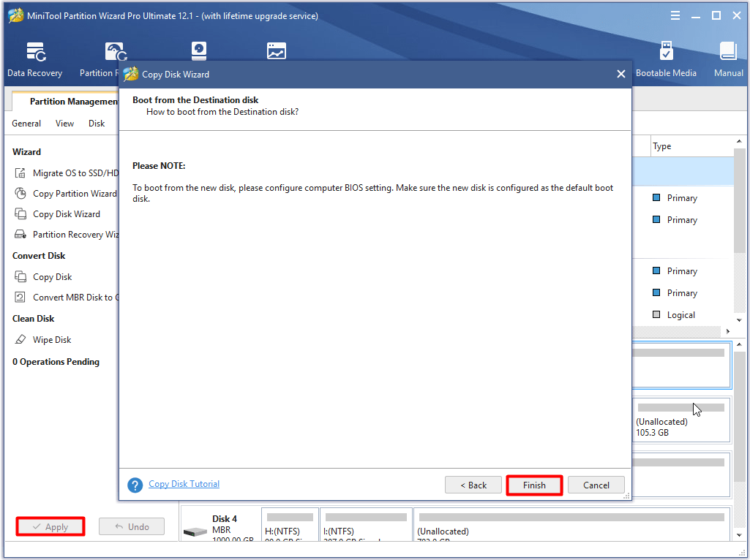The height and width of the screenshot is (560, 750).
Task: Open the Manual
Action: 728,58
